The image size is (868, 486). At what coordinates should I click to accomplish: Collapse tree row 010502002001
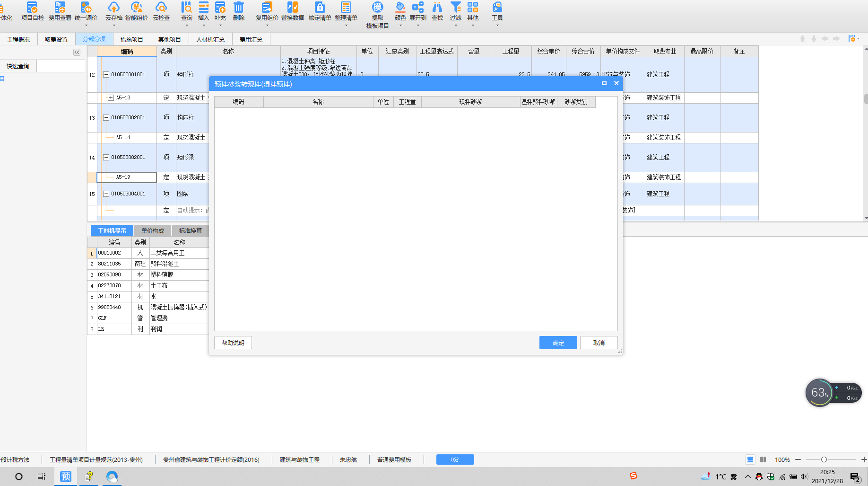pos(106,118)
